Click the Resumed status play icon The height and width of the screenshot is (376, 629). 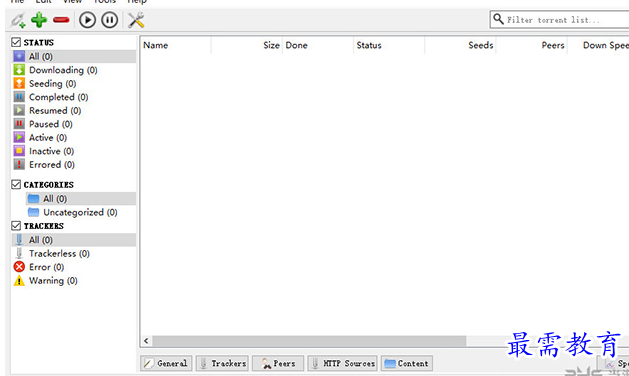click(19, 110)
